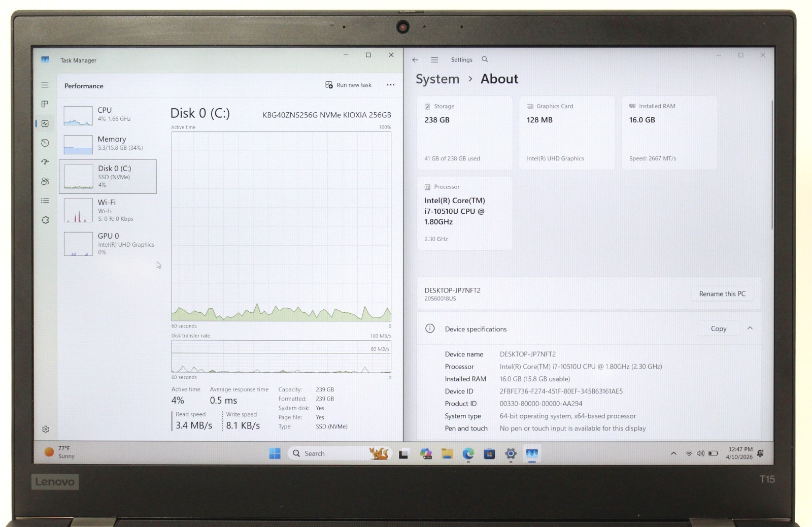Select Disk 0 (C:) performance entry
This screenshot has width=812, height=527.
pyautogui.click(x=108, y=177)
